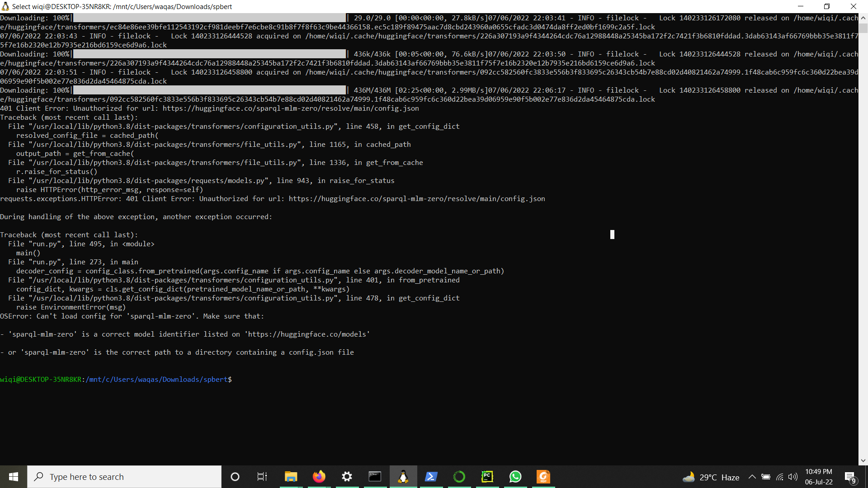Open the terminal window title bar menu icon
Screen dimensions: 868x488
tap(5, 6)
